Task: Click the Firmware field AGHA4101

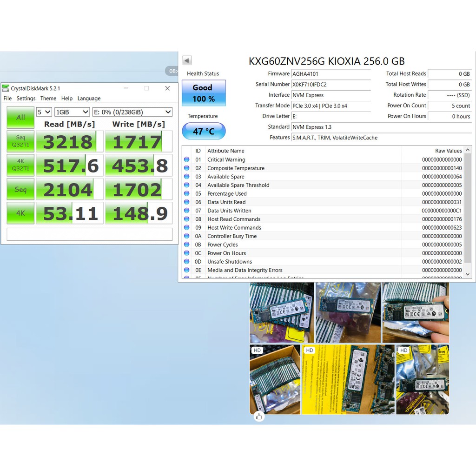Action: 331,74
